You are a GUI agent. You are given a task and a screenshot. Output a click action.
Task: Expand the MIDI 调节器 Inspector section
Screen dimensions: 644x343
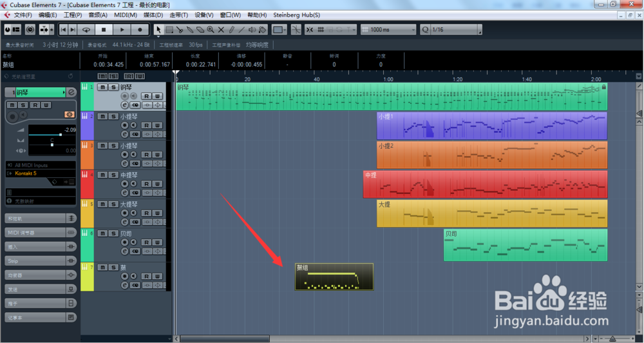[40, 232]
